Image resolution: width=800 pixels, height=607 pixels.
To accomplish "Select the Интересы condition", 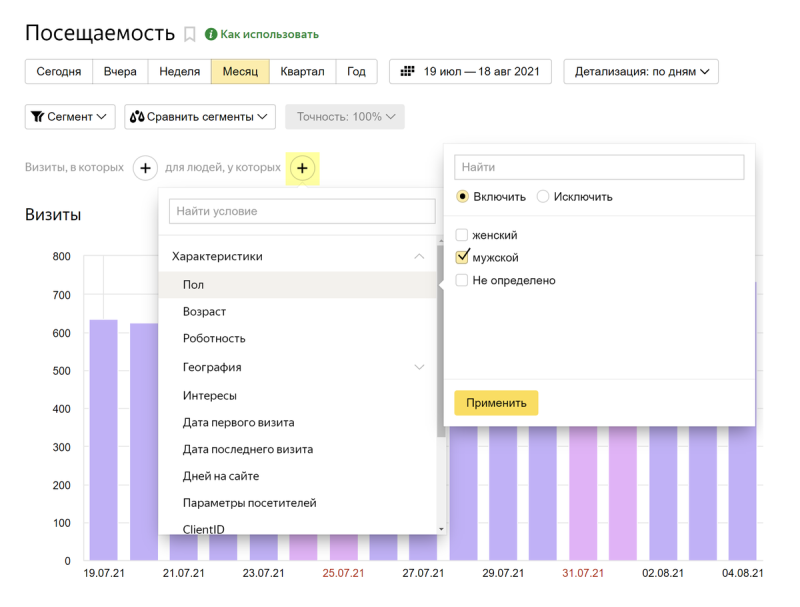I will [x=298, y=396].
